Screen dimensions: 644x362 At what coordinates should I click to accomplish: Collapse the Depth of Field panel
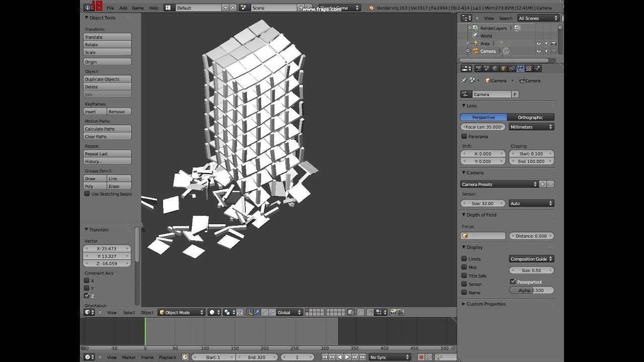pos(481,215)
